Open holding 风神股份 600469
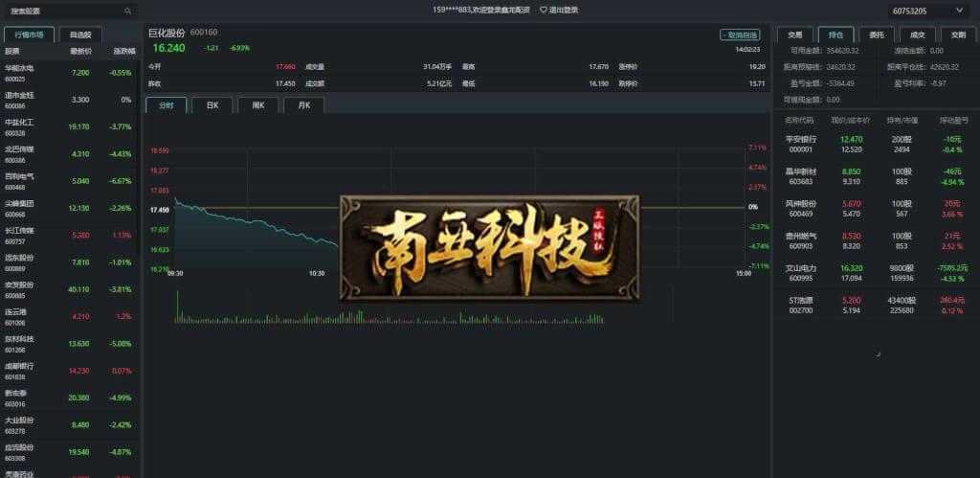This screenshot has height=478, width=980. coord(877,209)
